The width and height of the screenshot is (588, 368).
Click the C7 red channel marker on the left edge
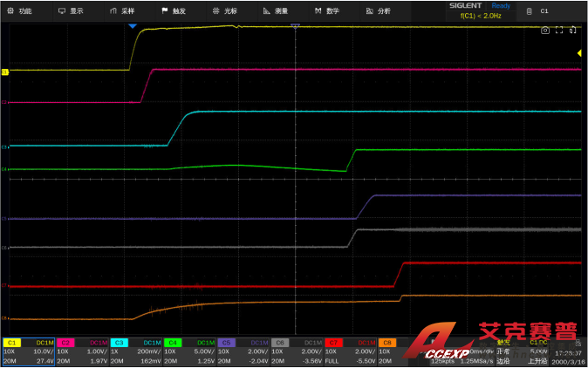click(4, 285)
